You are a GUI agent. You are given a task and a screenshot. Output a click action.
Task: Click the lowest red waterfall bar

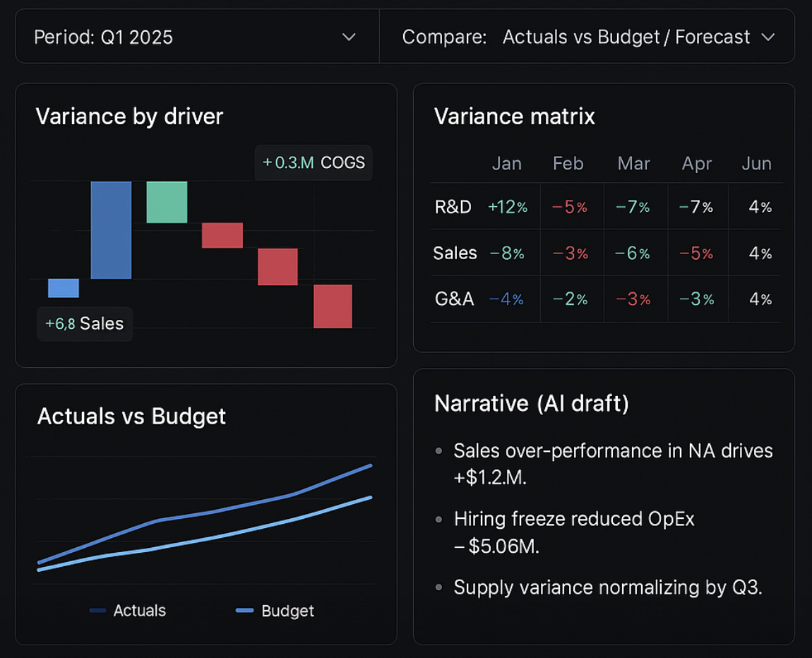click(x=333, y=306)
